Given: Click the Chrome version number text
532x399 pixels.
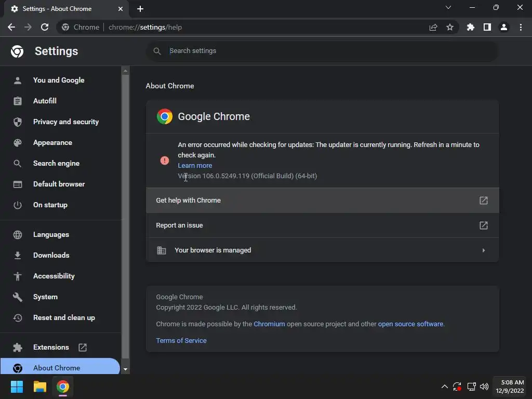Looking at the screenshot, I should point(247,176).
